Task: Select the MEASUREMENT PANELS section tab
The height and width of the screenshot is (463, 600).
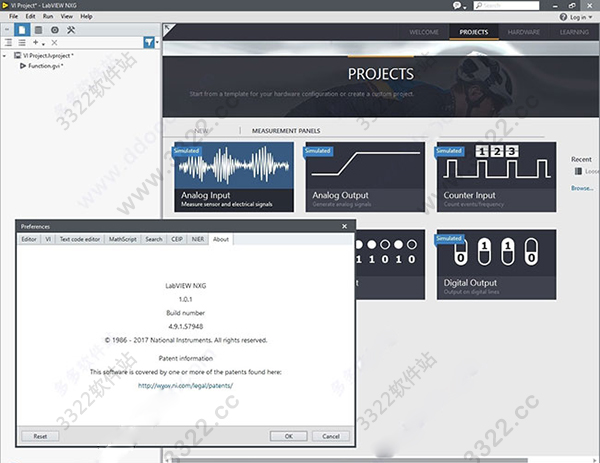Action: coord(286,130)
